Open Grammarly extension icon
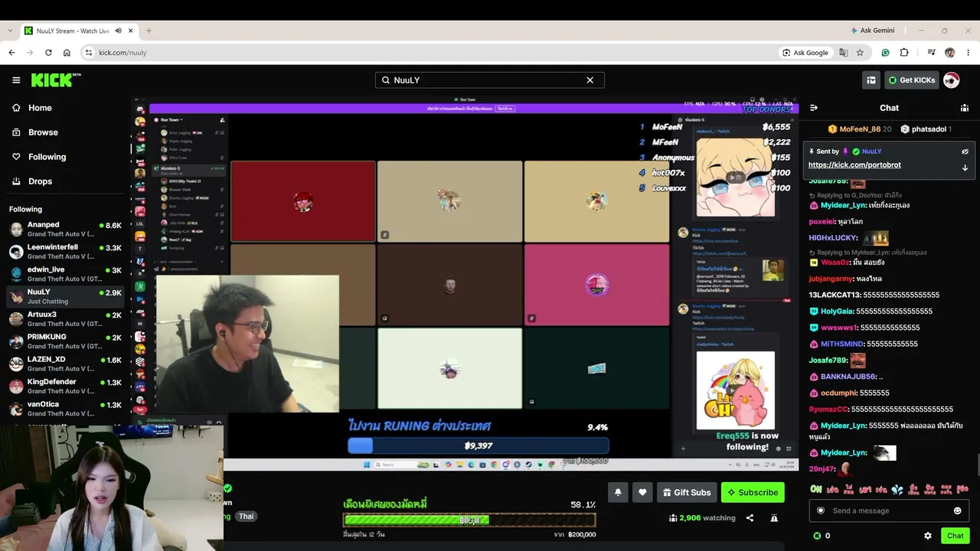The height and width of the screenshot is (551, 980). pos(886,53)
